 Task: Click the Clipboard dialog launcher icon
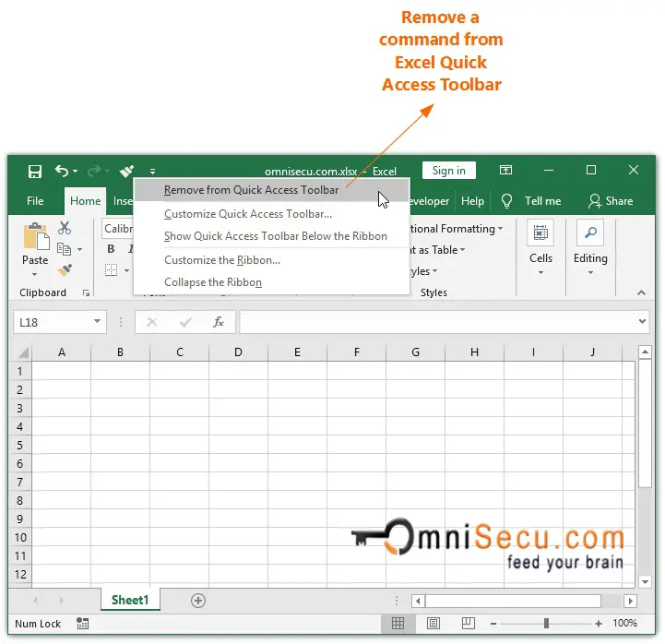click(x=86, y=292)
